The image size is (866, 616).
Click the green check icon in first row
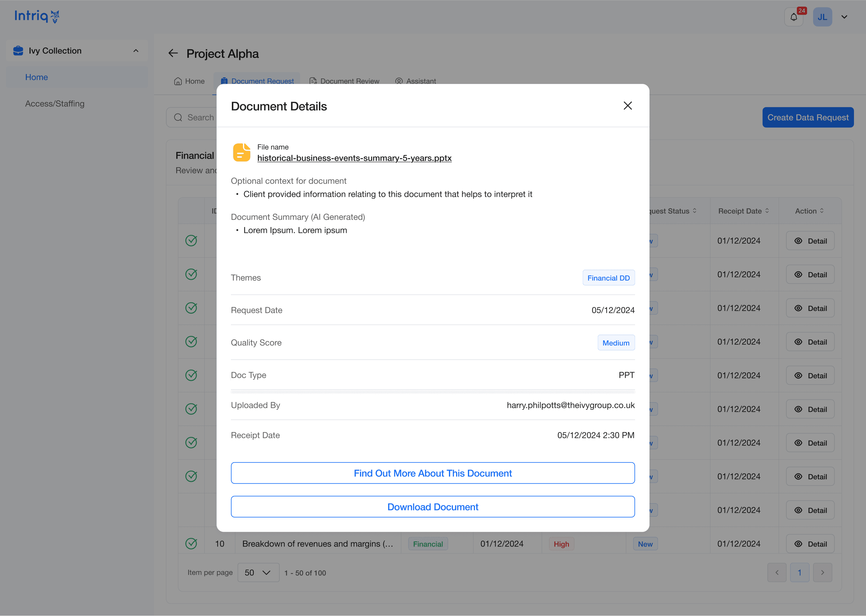point(191,241)
